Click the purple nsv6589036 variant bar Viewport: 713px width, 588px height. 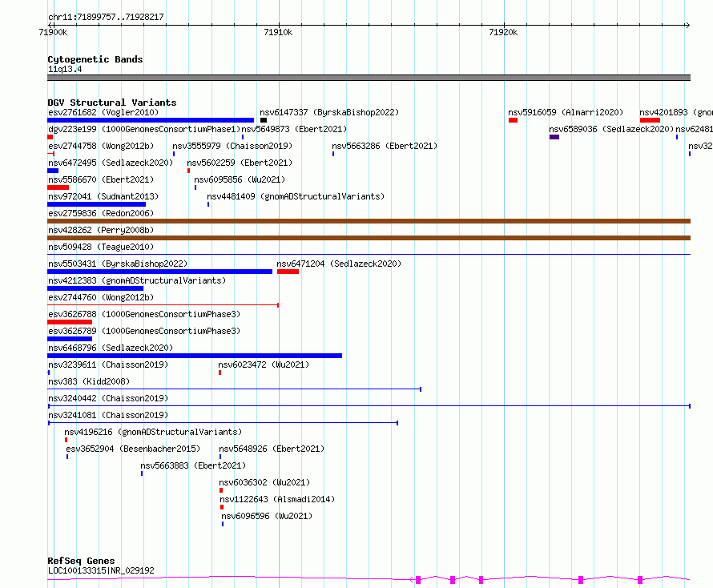tap(554, 137)
